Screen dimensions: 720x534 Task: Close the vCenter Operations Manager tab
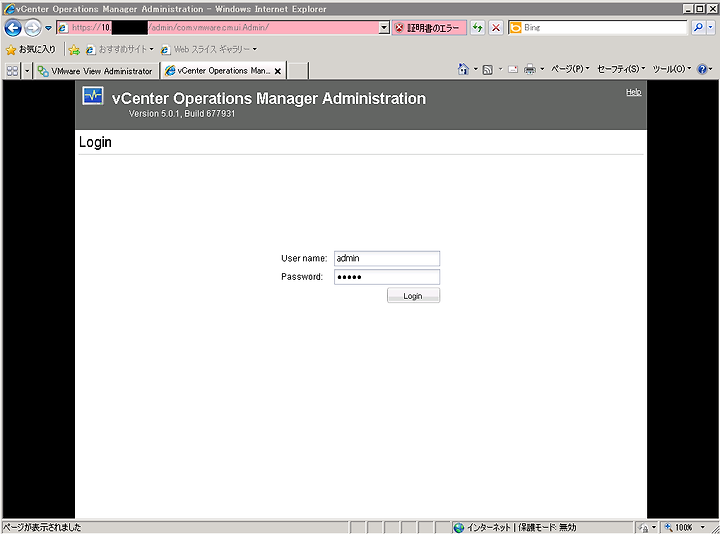(x=277, y=71)
